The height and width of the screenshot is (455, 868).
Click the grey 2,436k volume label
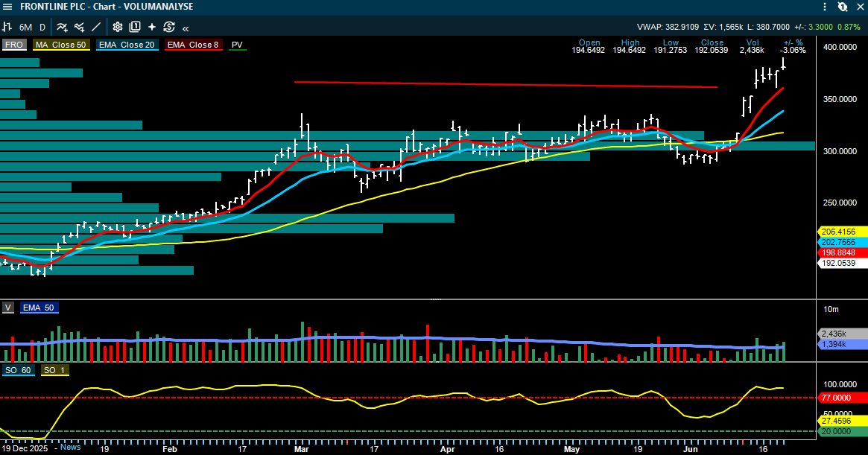(x=842, y=334)
